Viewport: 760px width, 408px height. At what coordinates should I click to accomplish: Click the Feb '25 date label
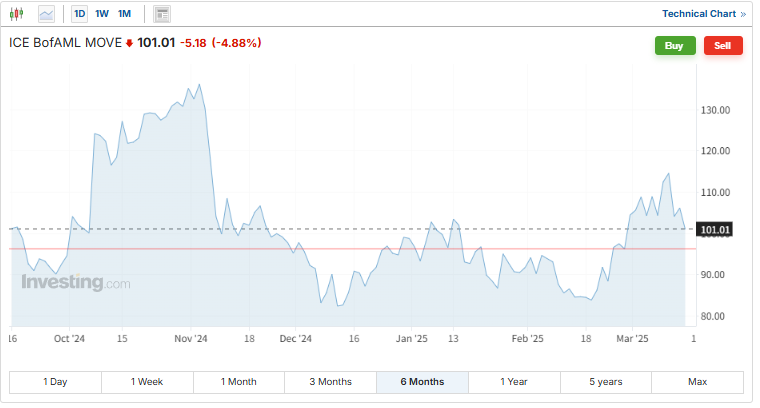pos(527,339)
